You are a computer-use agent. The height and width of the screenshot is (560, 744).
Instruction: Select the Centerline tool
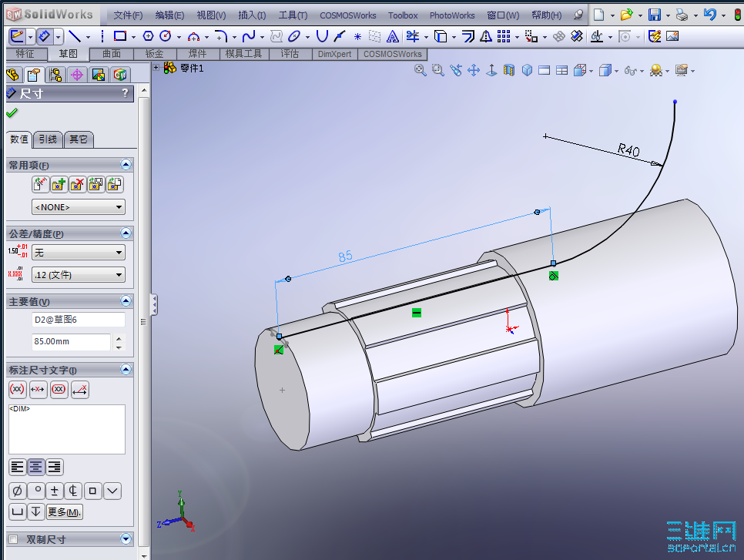102,36
